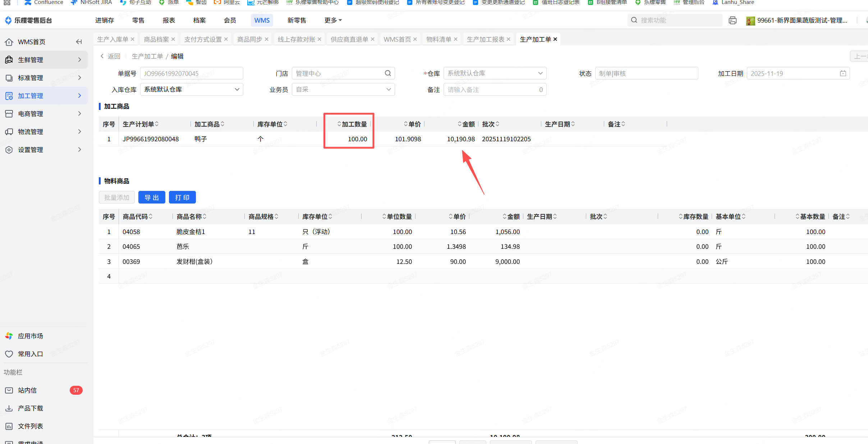Close the 生产加工单 tab
Screen dimensions: 868x444
click(x=555, y=39)
